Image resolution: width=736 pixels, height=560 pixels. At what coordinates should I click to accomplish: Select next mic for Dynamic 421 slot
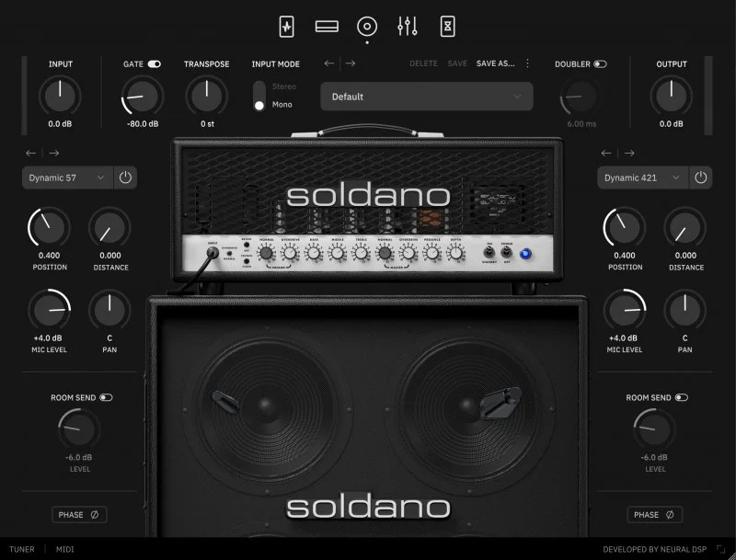[x=629, y=153]
